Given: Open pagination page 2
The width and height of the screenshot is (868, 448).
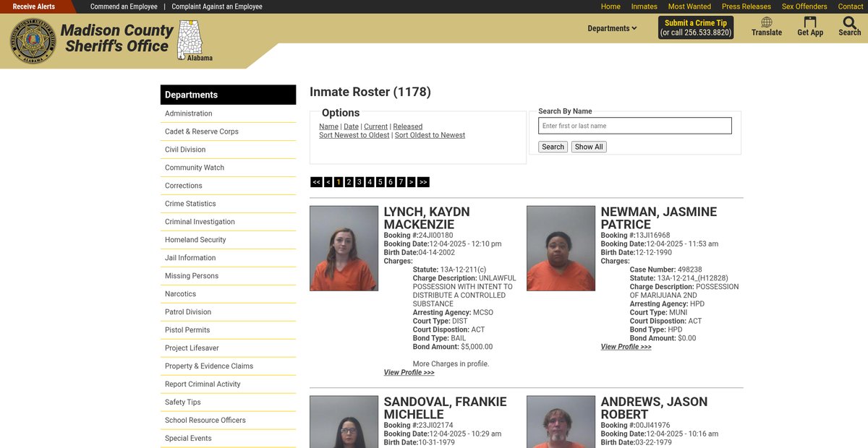Looking at the screenshot, I should point(349,182).
